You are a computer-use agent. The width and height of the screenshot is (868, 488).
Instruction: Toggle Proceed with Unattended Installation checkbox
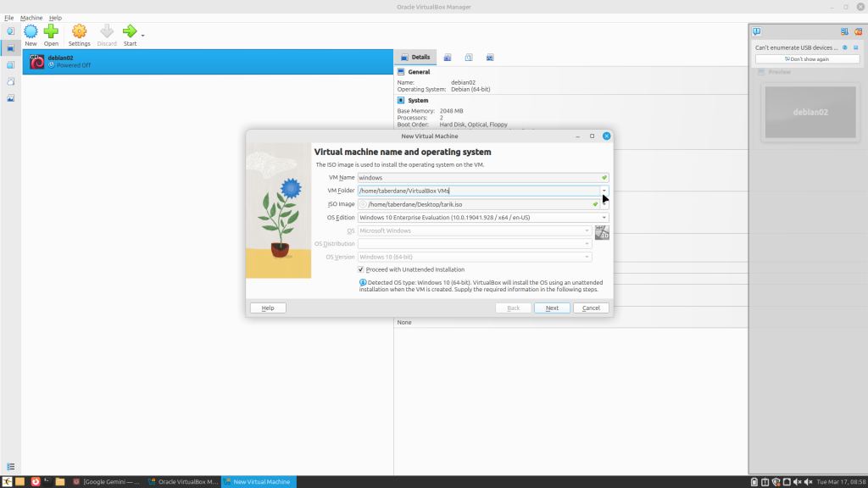361,269
